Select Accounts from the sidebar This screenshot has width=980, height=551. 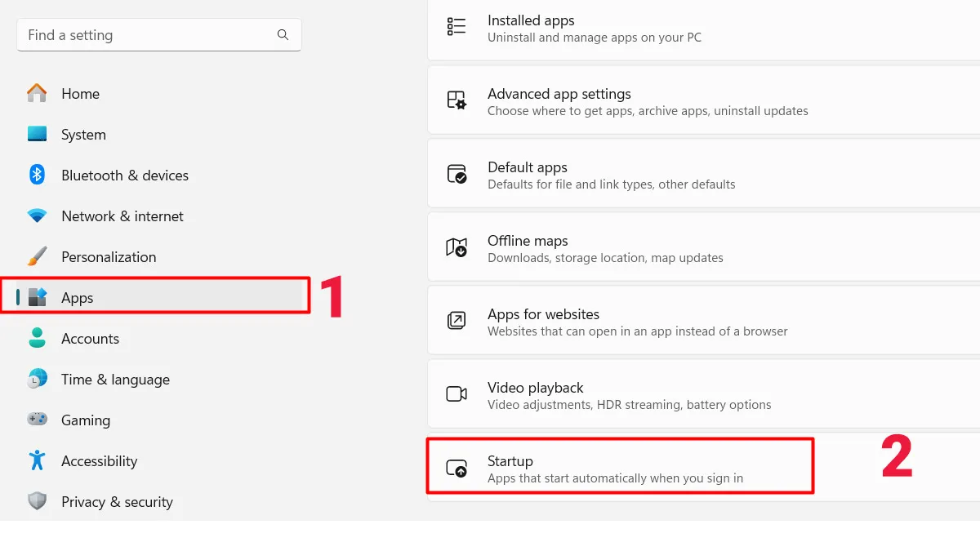(91, 338)
